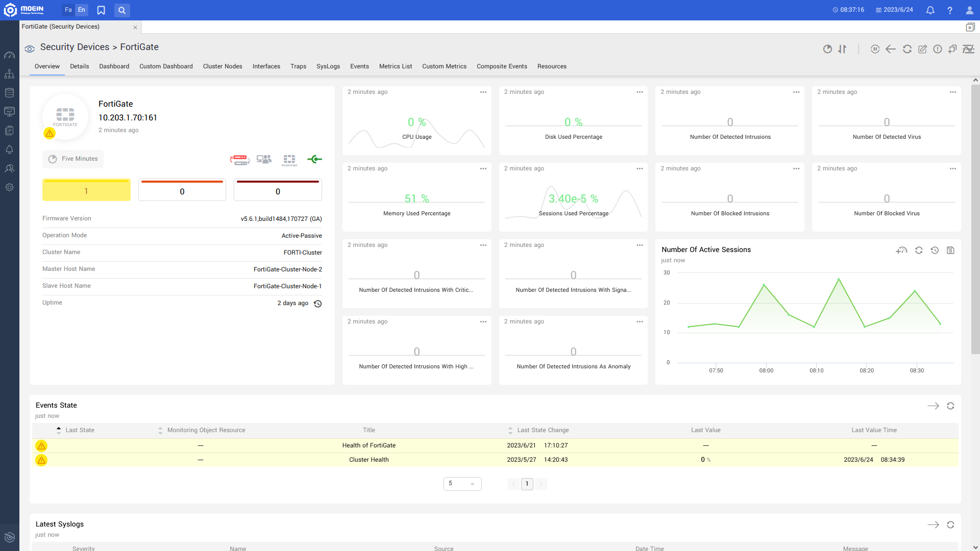Screen dimensions: 980x551
Task: Click Security Devices breadcrumb link
Action: click(75, 47)
